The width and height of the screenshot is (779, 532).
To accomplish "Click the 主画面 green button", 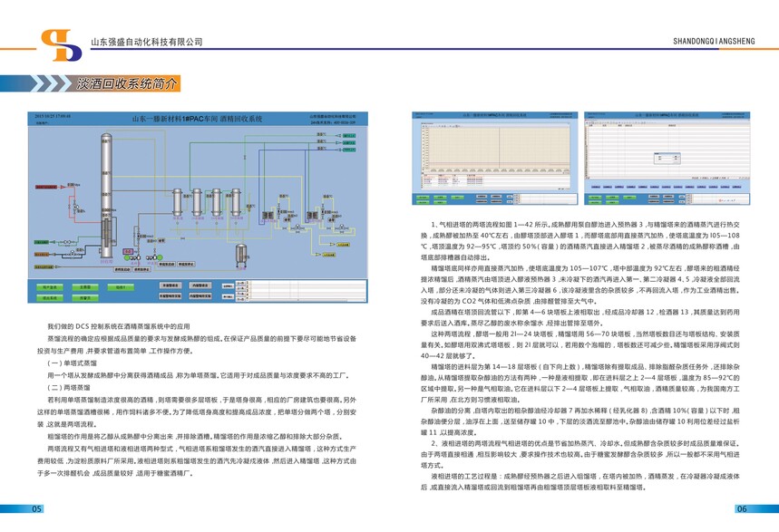I will (x=85, y=287).
